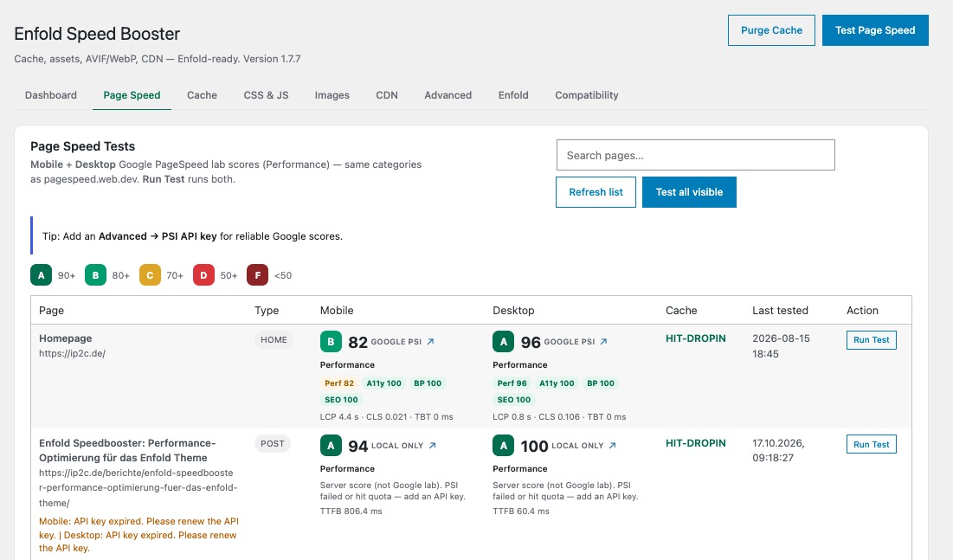953x560 pixels.
Task: Click the Perf 82 chip
Action: tap(339, 383)
